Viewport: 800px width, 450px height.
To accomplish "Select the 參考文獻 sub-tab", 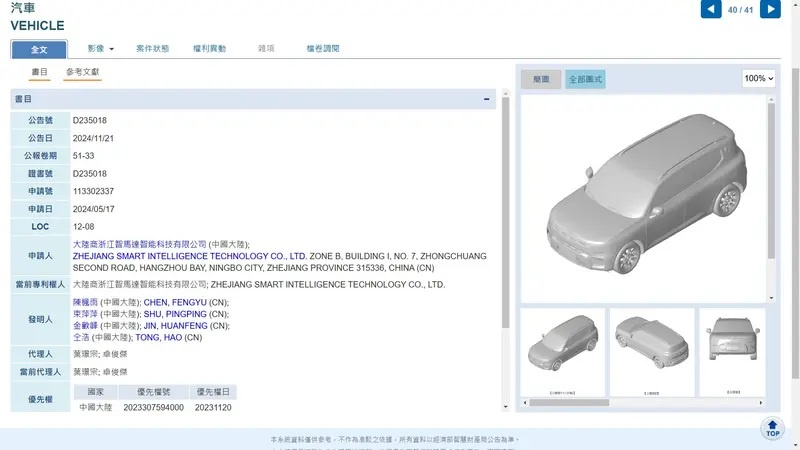I will click(x=82, y=73).
